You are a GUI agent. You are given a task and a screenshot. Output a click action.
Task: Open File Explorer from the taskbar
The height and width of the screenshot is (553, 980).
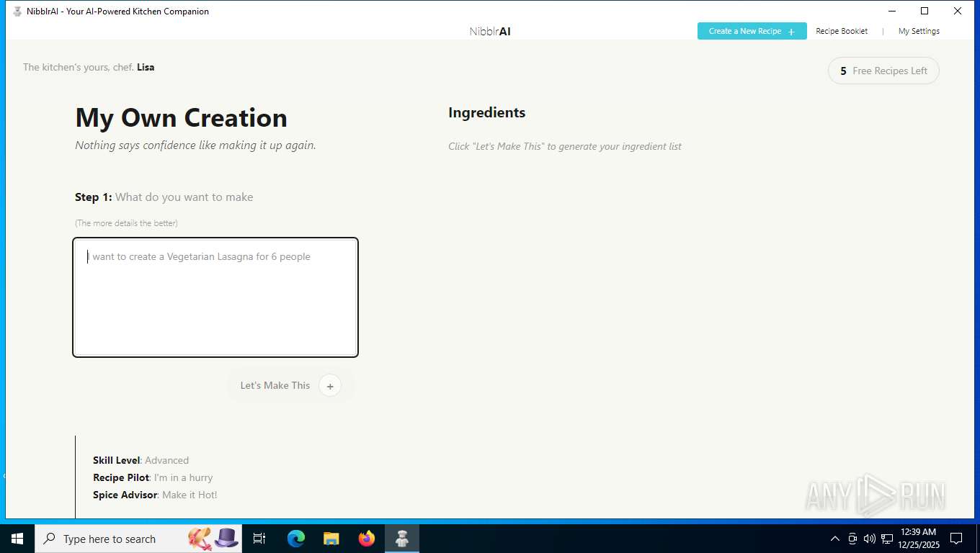(331, 539)
